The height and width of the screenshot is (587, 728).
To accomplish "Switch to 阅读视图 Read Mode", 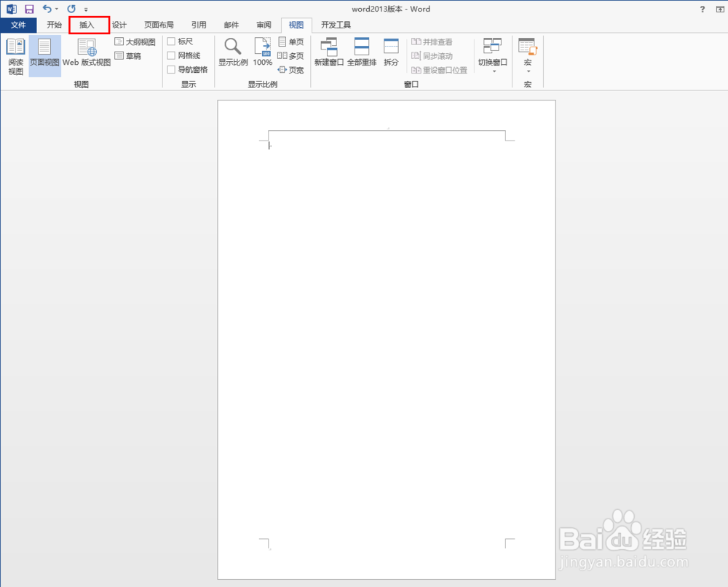I will click(x=15, y=56).
